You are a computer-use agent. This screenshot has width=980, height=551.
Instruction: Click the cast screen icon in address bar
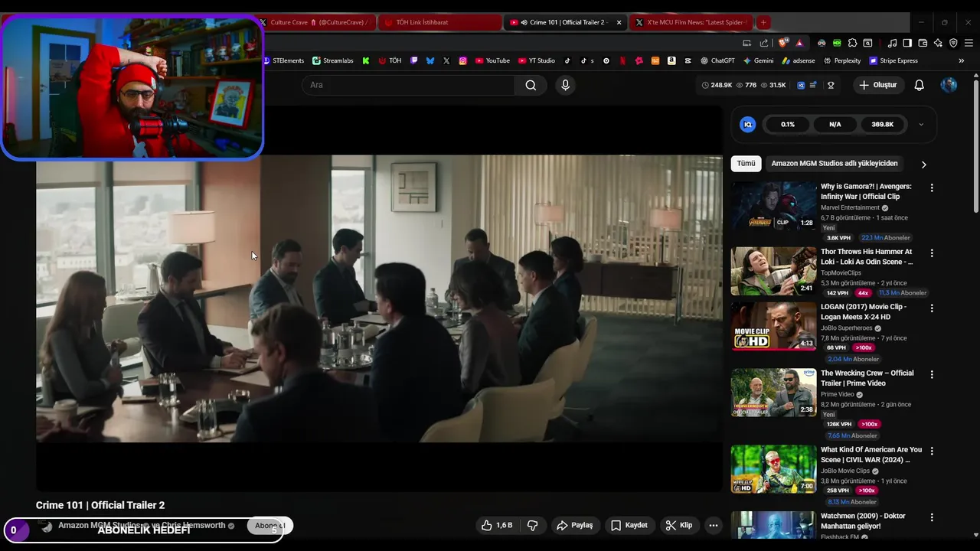pyautogui.click(x=746, y=43)
